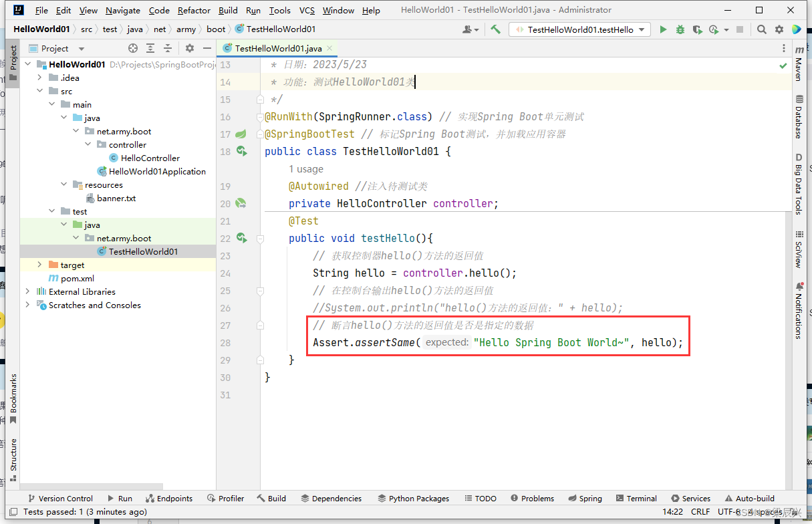The image size is (812, 524).
Task: Expand External Libraries node
Action: pos(29,292)
